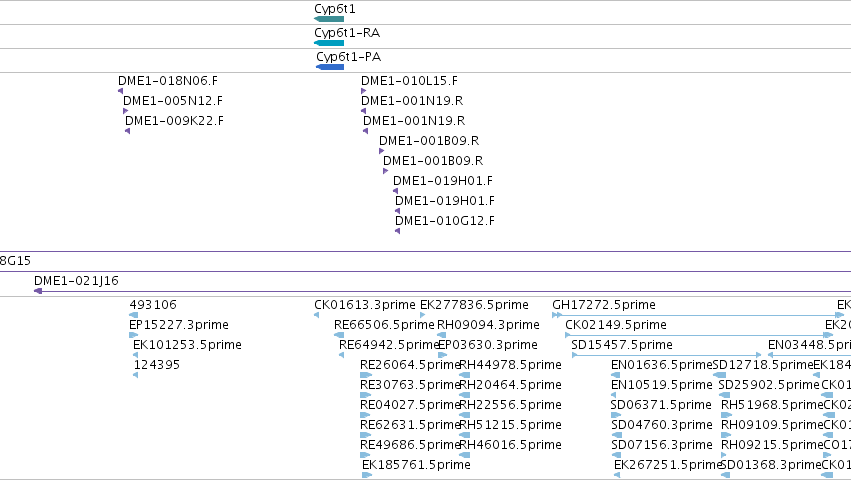
Task: Click the Cyp6t1-RA transcript arrow
Action: pyautogui.click(x=329, y=43)
